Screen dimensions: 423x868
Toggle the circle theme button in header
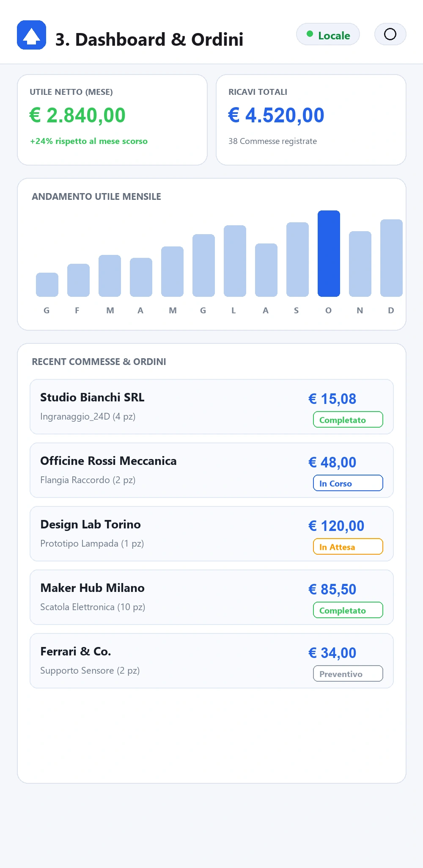[390, 34]
